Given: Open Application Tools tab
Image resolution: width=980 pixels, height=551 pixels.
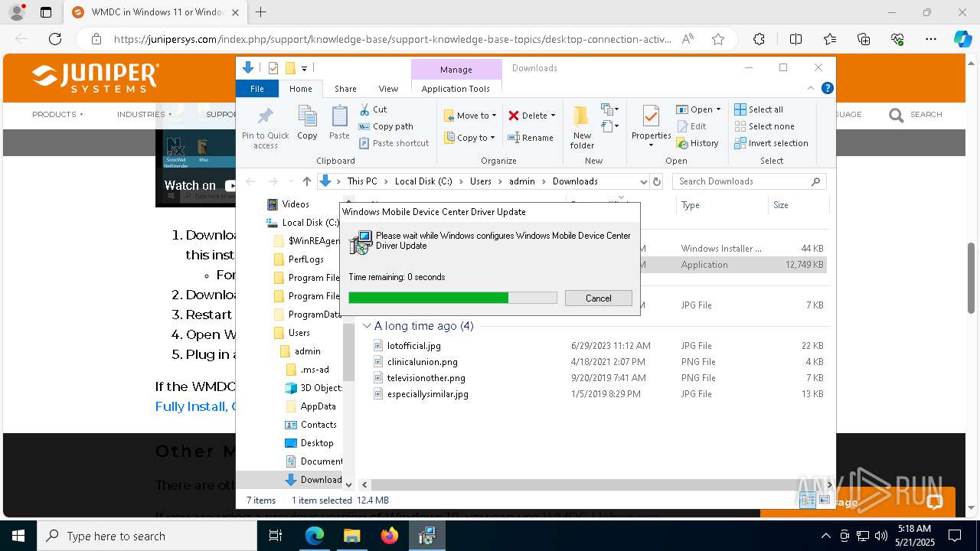Looking at the screenshot, I should 456,89.
